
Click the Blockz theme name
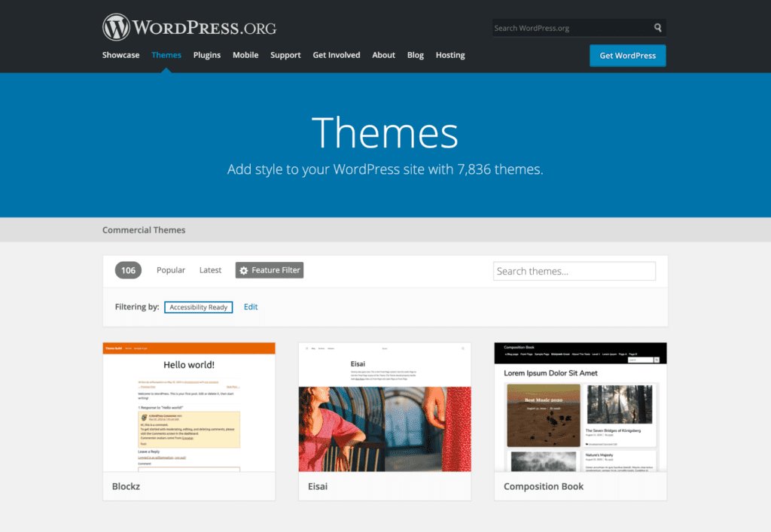pyautogui.click(x=126, y=486)
